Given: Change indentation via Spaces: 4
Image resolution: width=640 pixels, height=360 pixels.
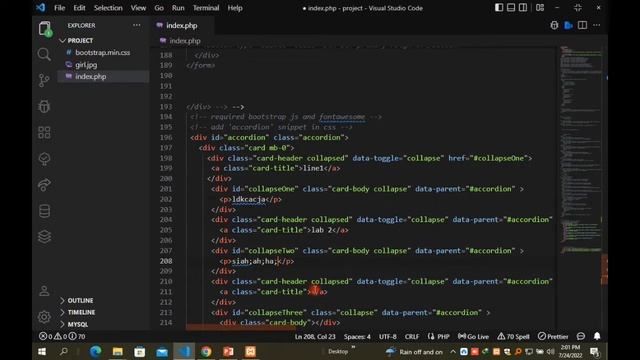Looking at the screenshot, I should pos(357,336).
